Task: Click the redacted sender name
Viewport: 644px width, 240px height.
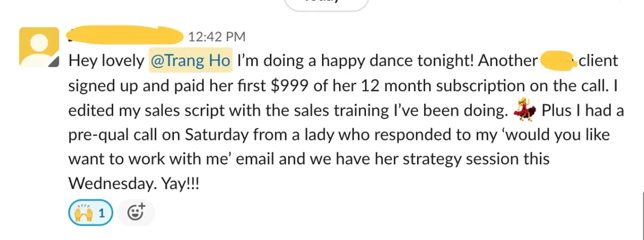Action: [126, 35]
